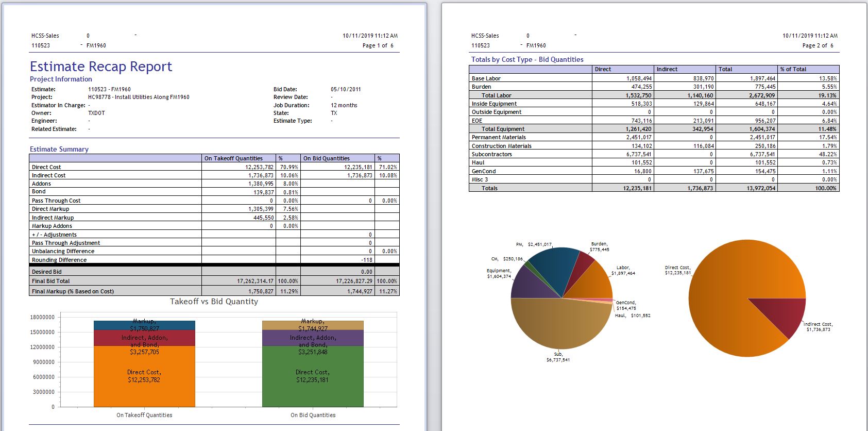Click the "+ / - Adjustments" row label
Viewport: 868px width, 431px height.
point(54,235)
